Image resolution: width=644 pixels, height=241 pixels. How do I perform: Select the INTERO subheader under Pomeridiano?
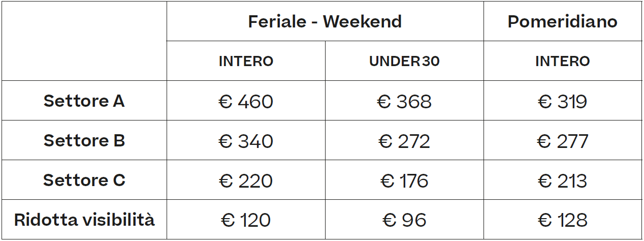click(563, 62)
